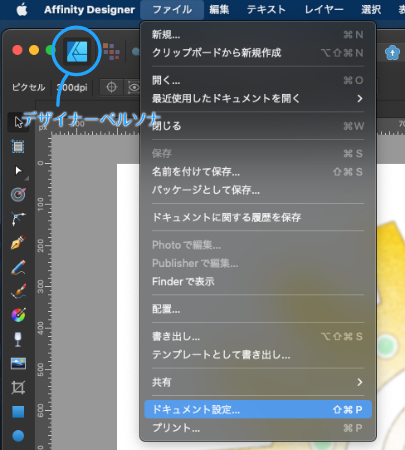Select the Pencil tool

[x=18, y=267]
